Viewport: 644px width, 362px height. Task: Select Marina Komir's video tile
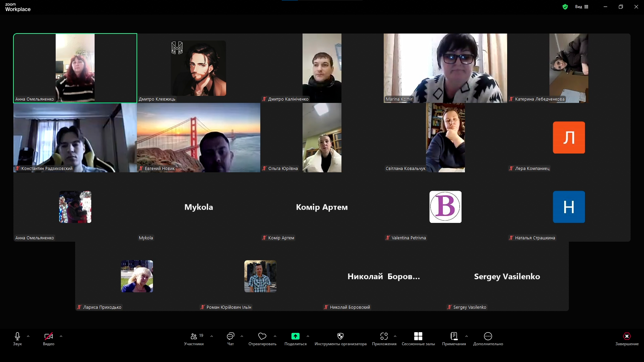[x=445, y=68]
